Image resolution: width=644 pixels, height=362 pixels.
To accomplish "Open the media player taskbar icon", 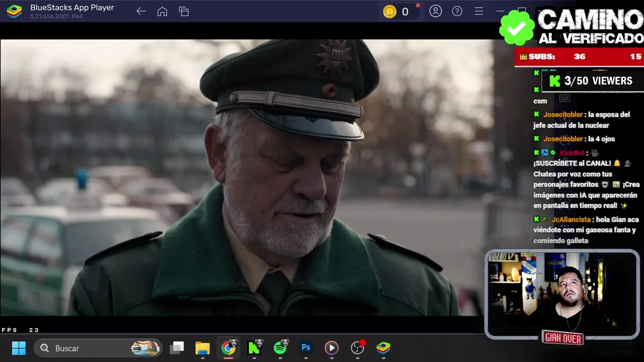I will 331,348.
